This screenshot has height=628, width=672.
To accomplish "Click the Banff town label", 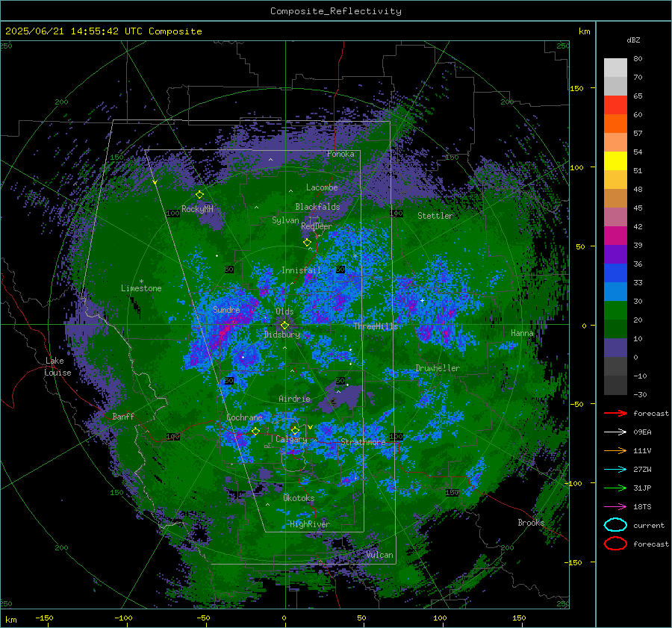I will pos(123,416).
